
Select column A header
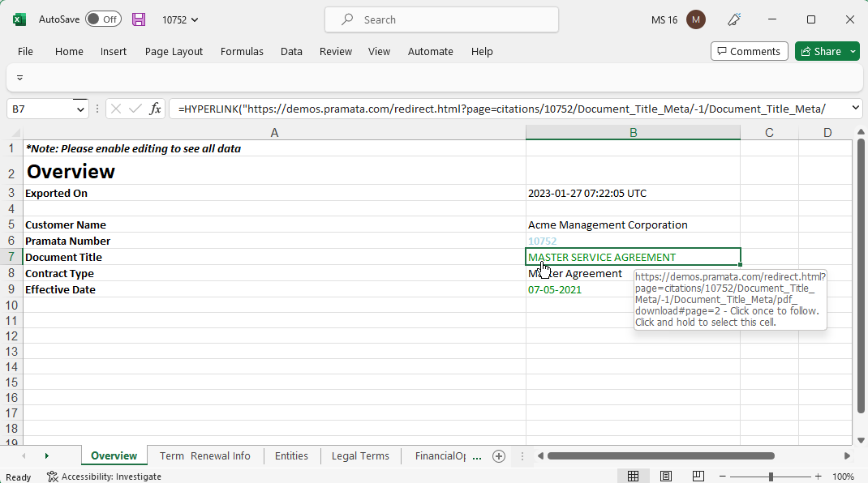(x=274, y=133)
